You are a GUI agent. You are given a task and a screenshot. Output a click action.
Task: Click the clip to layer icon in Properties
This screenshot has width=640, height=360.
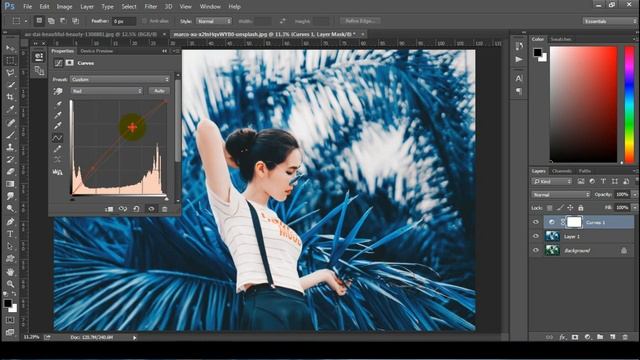coord(109,209)
